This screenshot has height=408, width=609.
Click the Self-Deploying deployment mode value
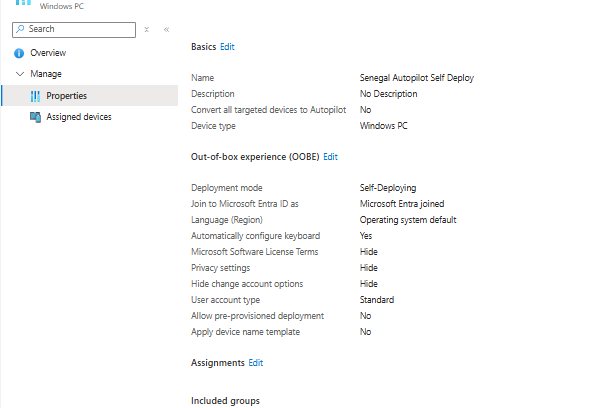click(x=388, y=188)
